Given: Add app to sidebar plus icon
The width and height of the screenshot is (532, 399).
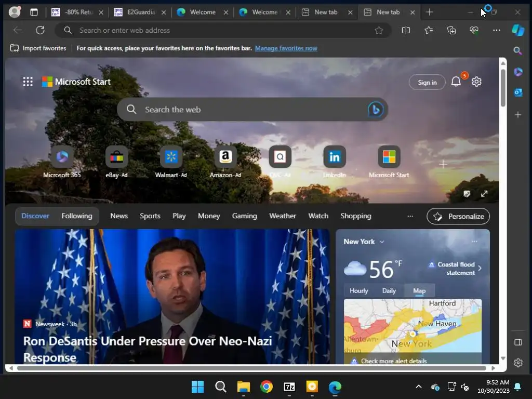Looking at the screenshot, I should point(518,115).
